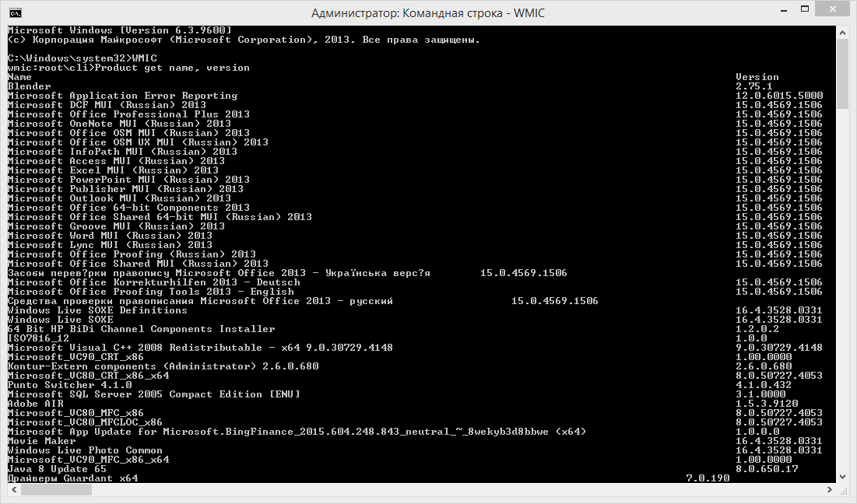This screenshot has width=857, height=504.
Task: Click version '3.1.0000' of SQL Server
Action: (x=760, y=394)
